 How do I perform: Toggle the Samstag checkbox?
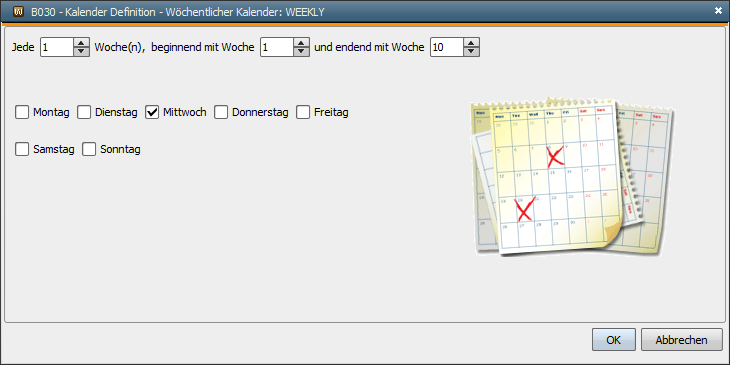pyautogui.click(x=22, y=149)
